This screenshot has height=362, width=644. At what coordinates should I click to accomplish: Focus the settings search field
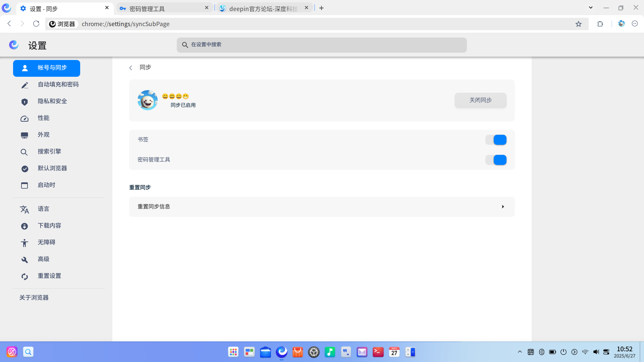tap(322, 45)
